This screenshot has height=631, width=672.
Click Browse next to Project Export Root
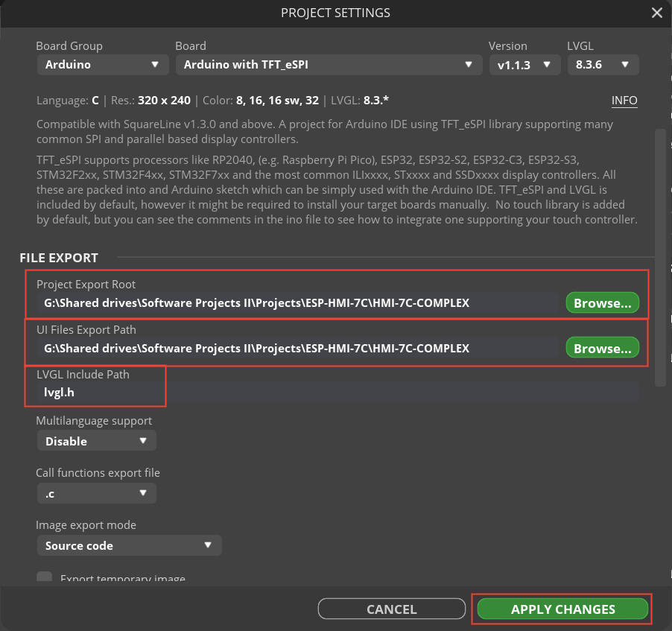point(602,302)
